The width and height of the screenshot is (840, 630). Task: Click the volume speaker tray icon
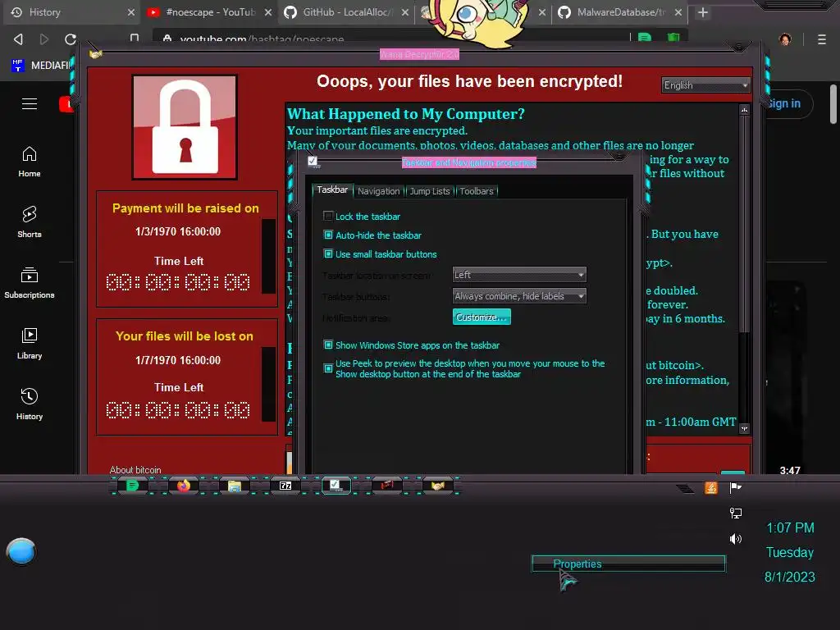tap(736, 539)
